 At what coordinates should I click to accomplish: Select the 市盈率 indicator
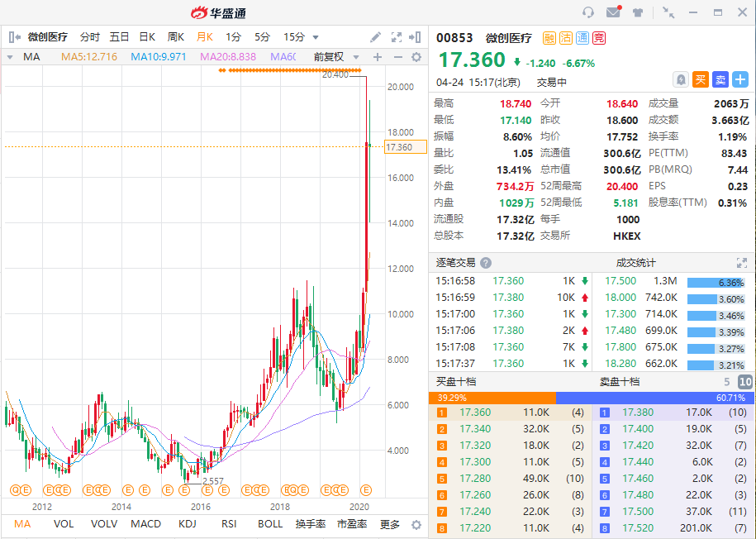pos(352,524)
